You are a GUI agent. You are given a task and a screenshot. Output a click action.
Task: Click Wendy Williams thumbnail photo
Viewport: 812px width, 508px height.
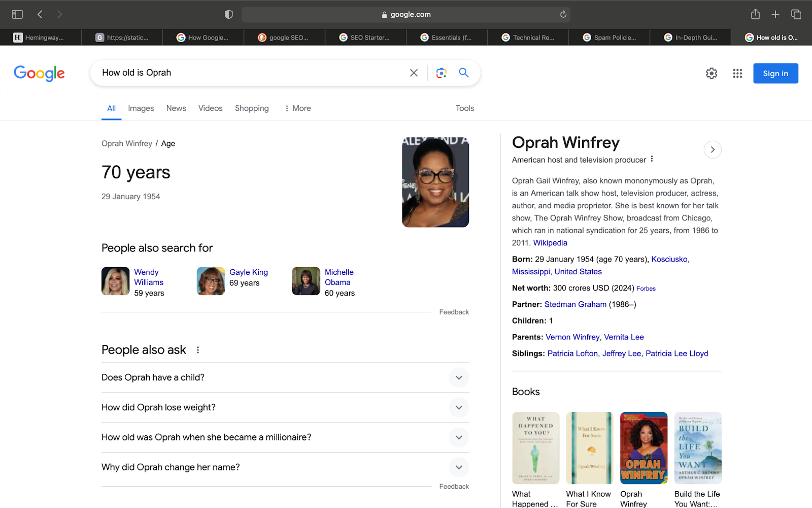(116, 281)
